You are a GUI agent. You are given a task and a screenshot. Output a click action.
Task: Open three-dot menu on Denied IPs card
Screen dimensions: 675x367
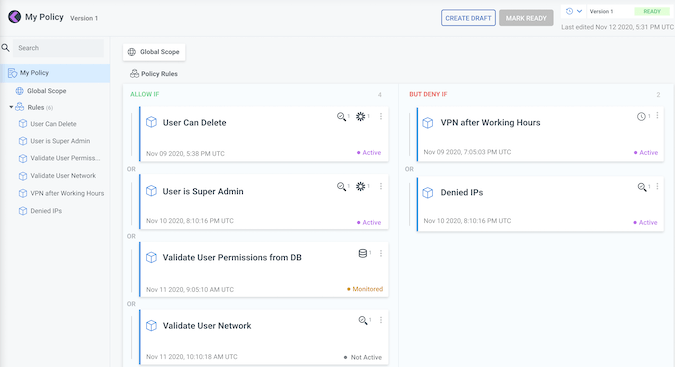657,186
